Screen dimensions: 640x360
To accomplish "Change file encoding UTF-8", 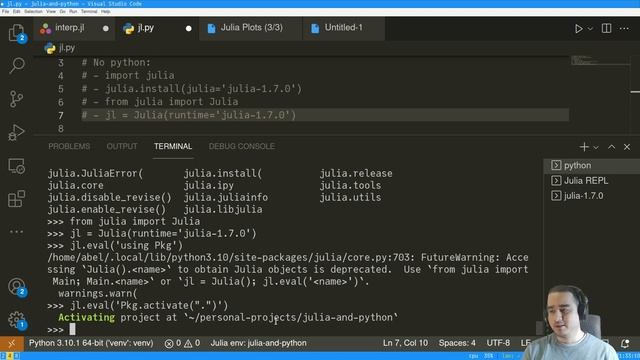I will (498, 343).
